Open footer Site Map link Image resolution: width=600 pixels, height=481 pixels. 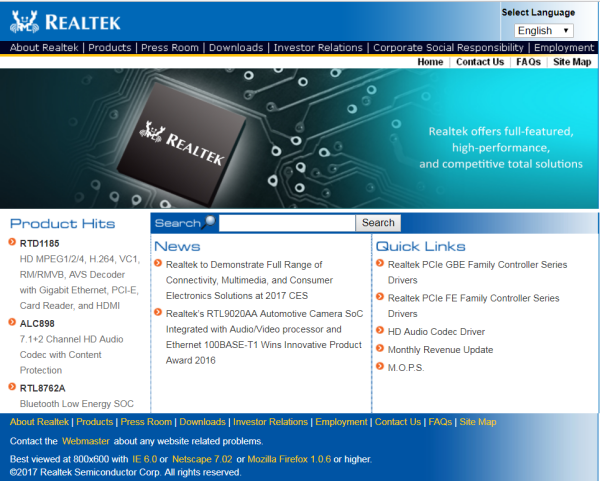[x=478, y=422]
